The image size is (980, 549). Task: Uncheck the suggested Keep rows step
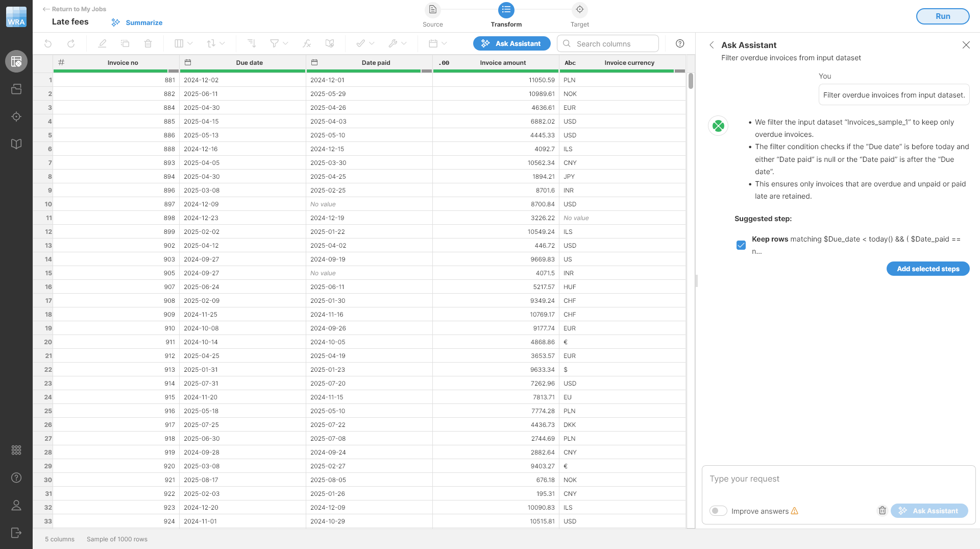(x=741, y=245)
